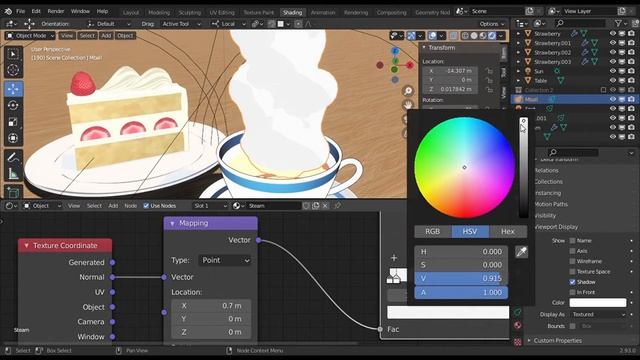
Task: Hide the Sun object in viewport
Action: click(612, 71)
